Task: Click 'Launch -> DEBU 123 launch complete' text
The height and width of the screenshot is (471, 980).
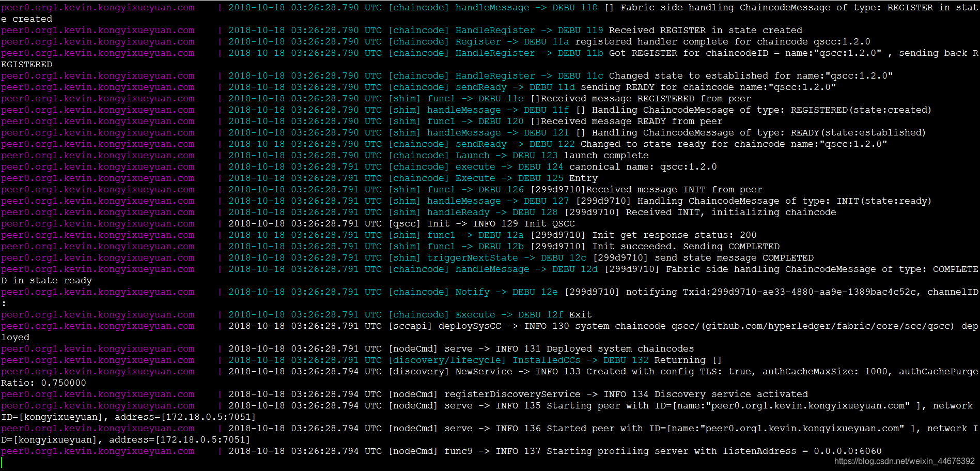Action: click(x=552, y=156)
